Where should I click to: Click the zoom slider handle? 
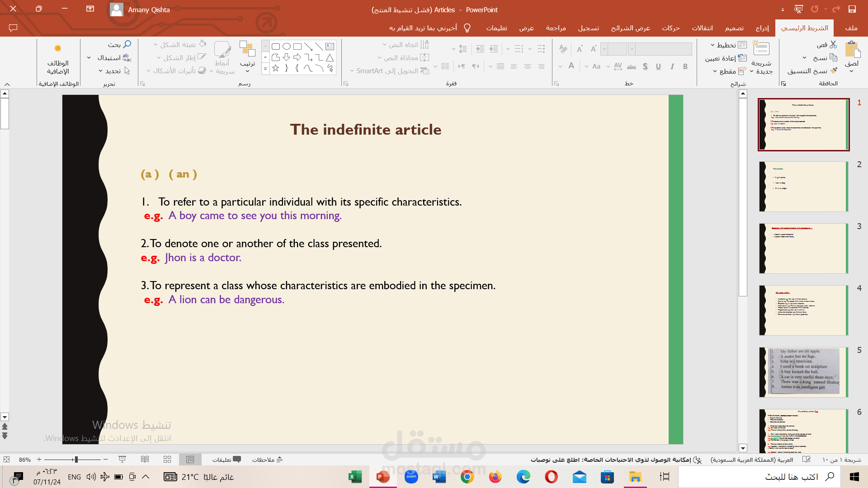tap(76, 460)
